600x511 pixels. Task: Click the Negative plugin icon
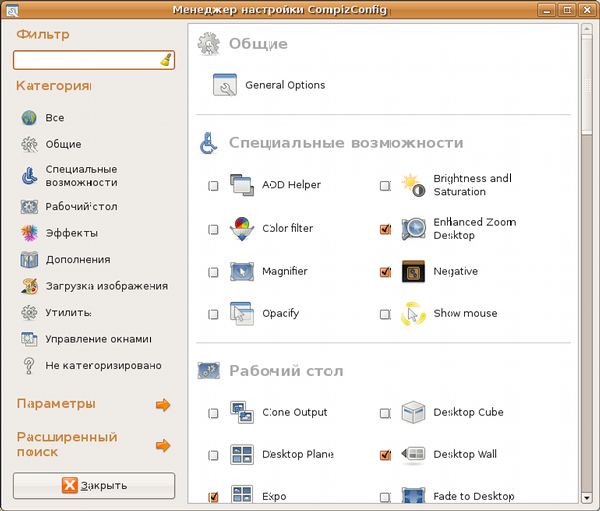(413, 271)
